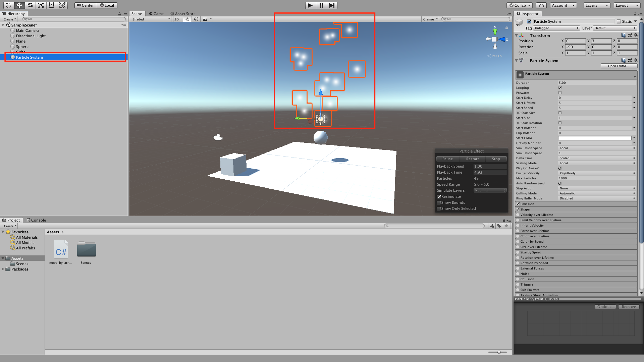Expand the Packages folder
This screenshot has height=362, width=644.
click(3, 269)
